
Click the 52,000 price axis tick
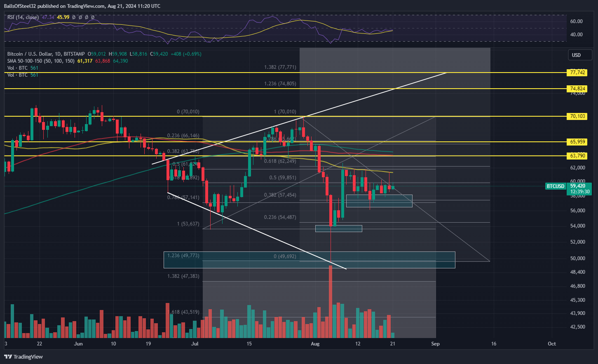coord(578,242)
